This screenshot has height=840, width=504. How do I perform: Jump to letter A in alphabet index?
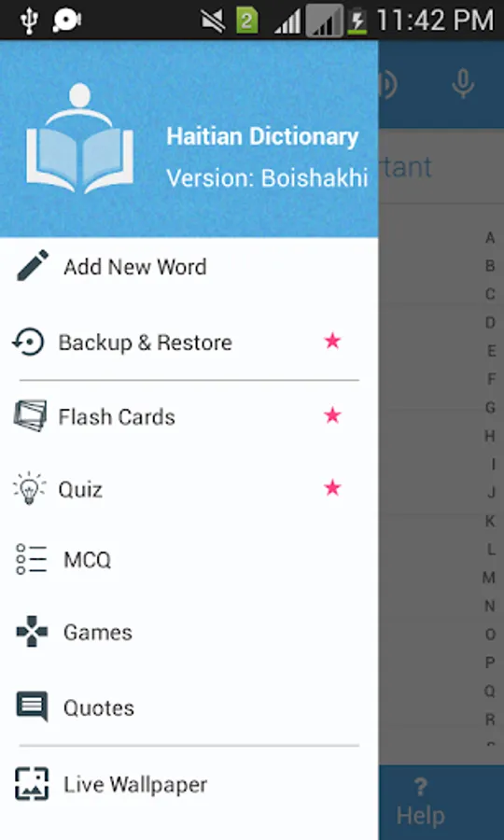tap(490, 237)
